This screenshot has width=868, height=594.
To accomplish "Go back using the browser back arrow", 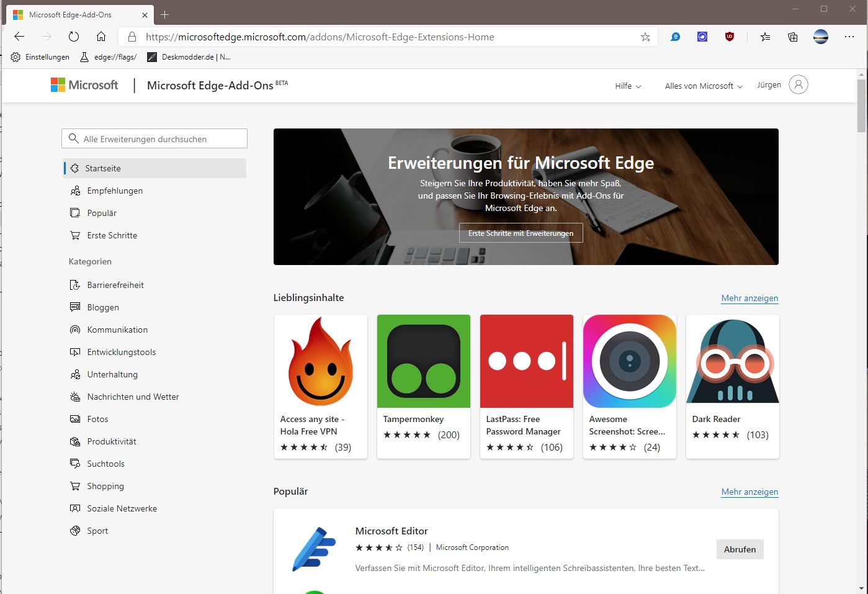I will (19, 37).
